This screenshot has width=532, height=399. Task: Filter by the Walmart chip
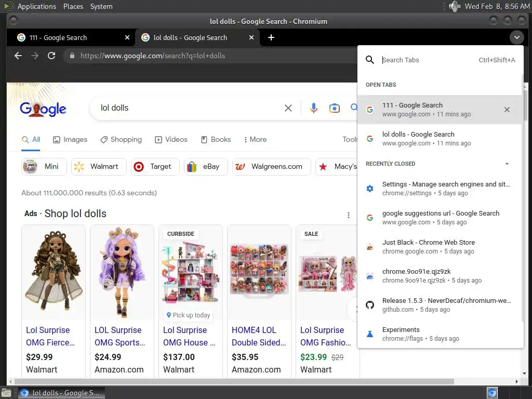99,167
